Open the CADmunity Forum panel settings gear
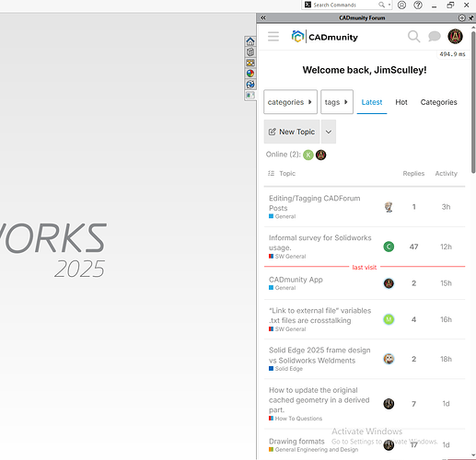The image size is (476, 460). click(461, 17)
